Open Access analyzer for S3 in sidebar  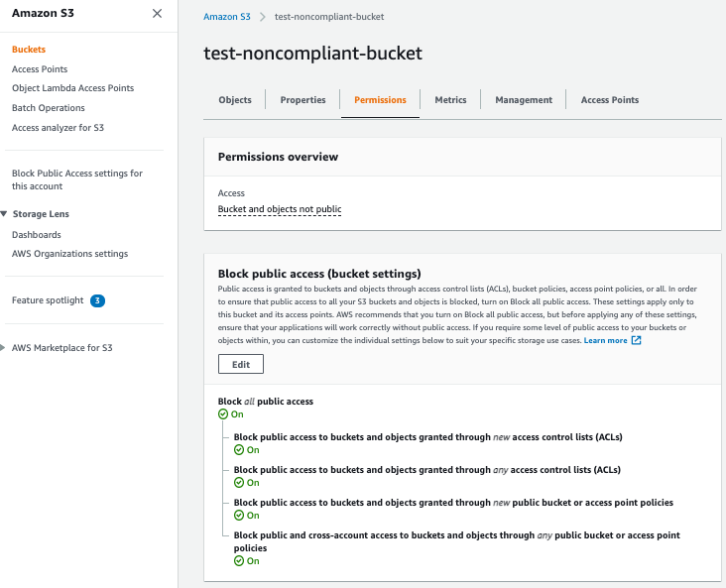(x=58, y=128)
